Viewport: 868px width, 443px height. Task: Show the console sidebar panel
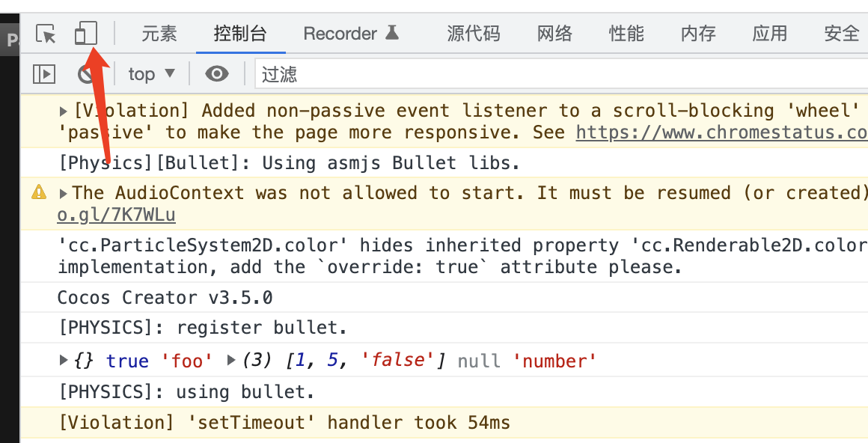(x=44, y=73)
